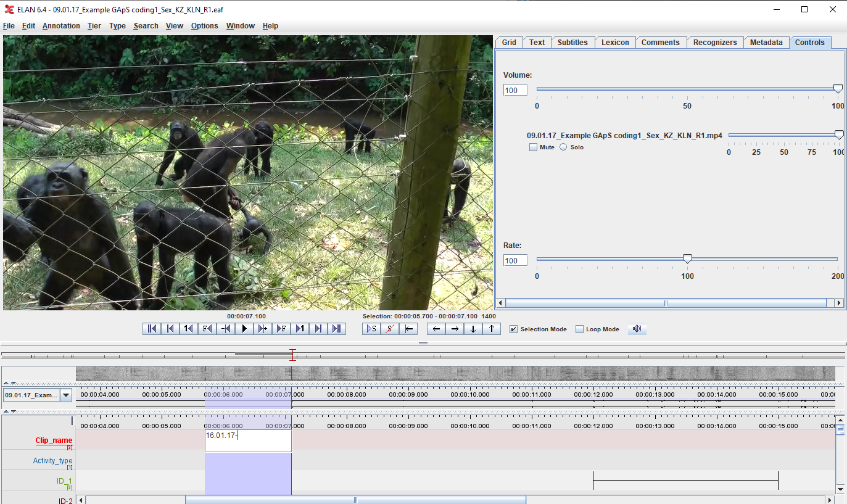Switch to the Subtitles tab
This screenshot has width=847, height=504.
pyautogui.click(x=572, y=43)
